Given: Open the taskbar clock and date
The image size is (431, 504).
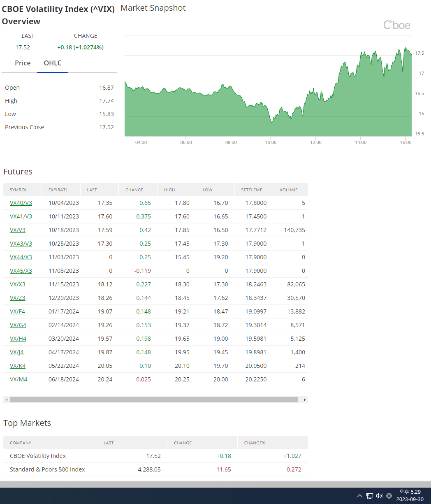Looking at the screenshot, I should (x=410, y=495).
